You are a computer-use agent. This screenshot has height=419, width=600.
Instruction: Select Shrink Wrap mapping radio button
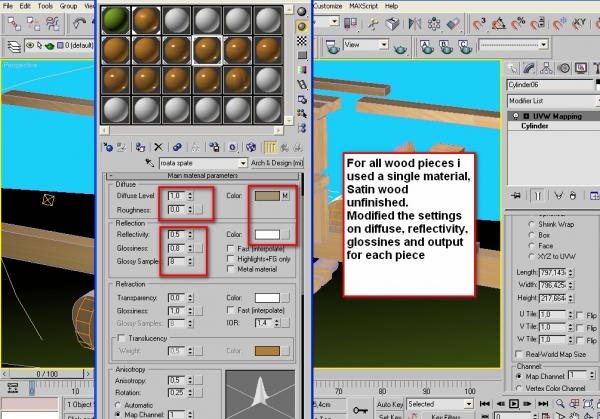coord(531,224)
